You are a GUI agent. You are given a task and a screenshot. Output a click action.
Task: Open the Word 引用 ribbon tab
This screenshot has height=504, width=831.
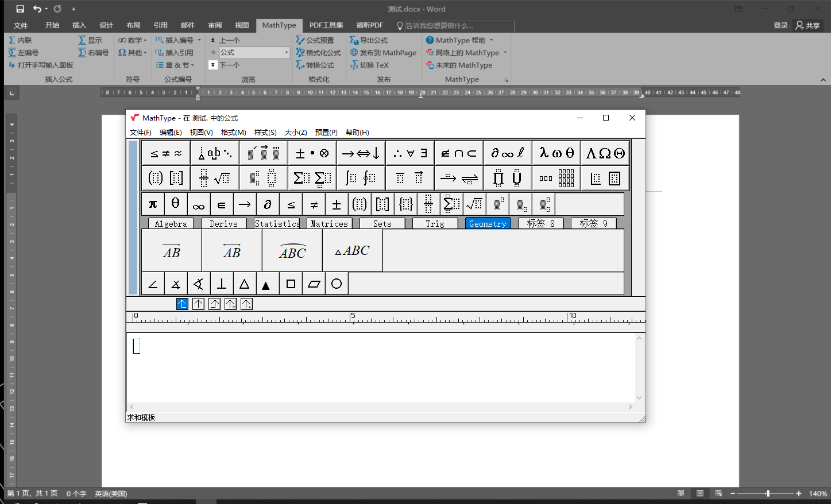(161, 25)
